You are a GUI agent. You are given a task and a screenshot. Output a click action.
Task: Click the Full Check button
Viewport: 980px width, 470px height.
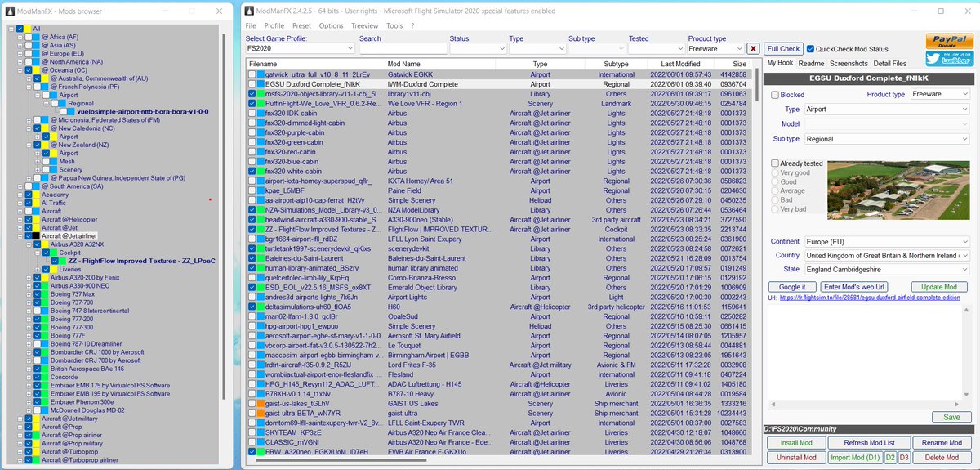[784, 49]
